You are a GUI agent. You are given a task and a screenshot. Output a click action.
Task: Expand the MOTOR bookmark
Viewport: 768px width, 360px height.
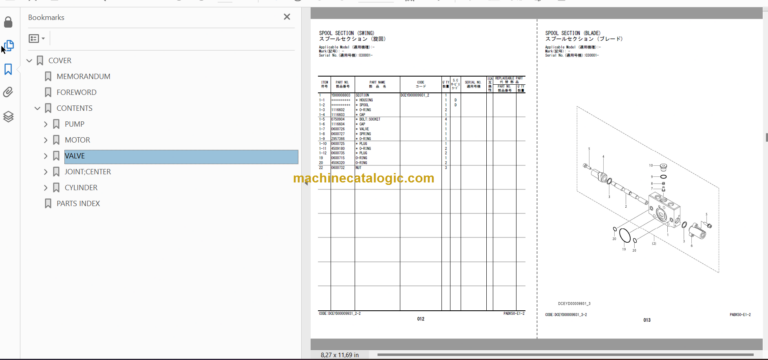point(46,140)
